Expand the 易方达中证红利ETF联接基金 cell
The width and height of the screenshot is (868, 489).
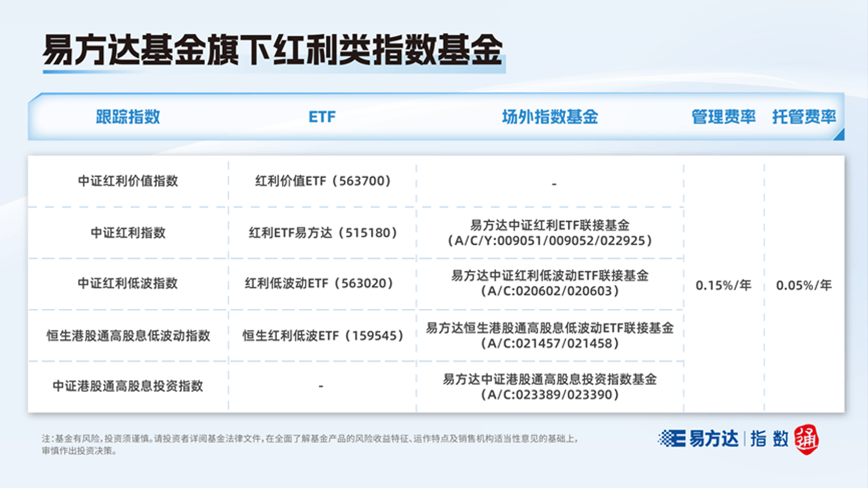coord(550,233)
